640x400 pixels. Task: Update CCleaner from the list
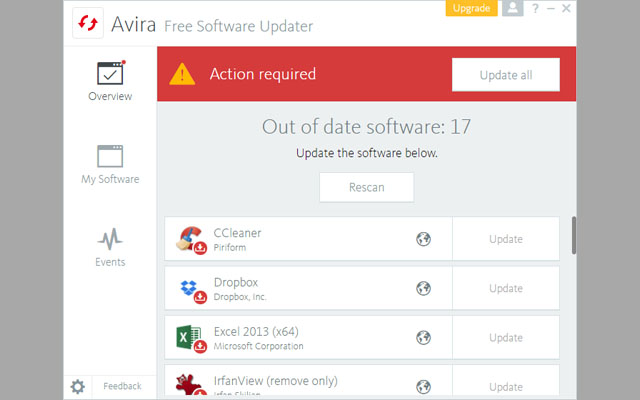(505, 239)
